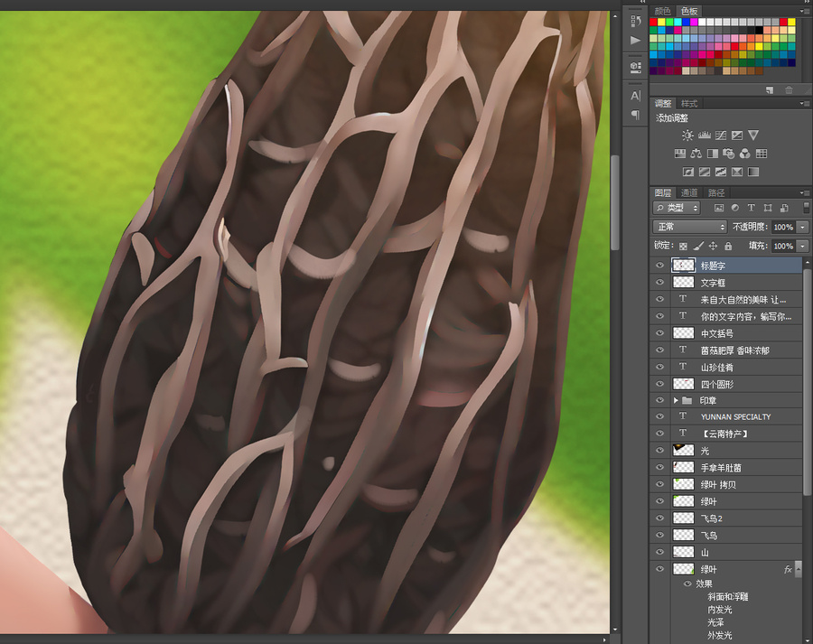
Task: Hide the 手拿羊肚菌 layer
Action: (659, 467)
